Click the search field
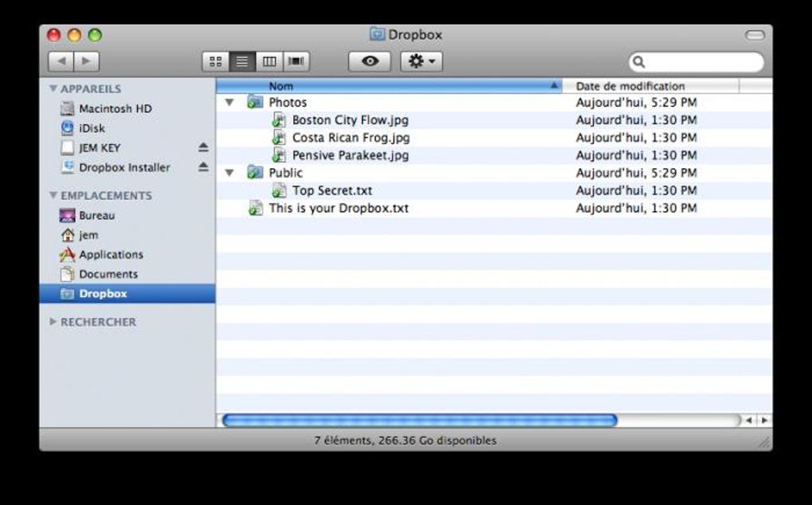The image size is (812, 505). pos(697,62)
